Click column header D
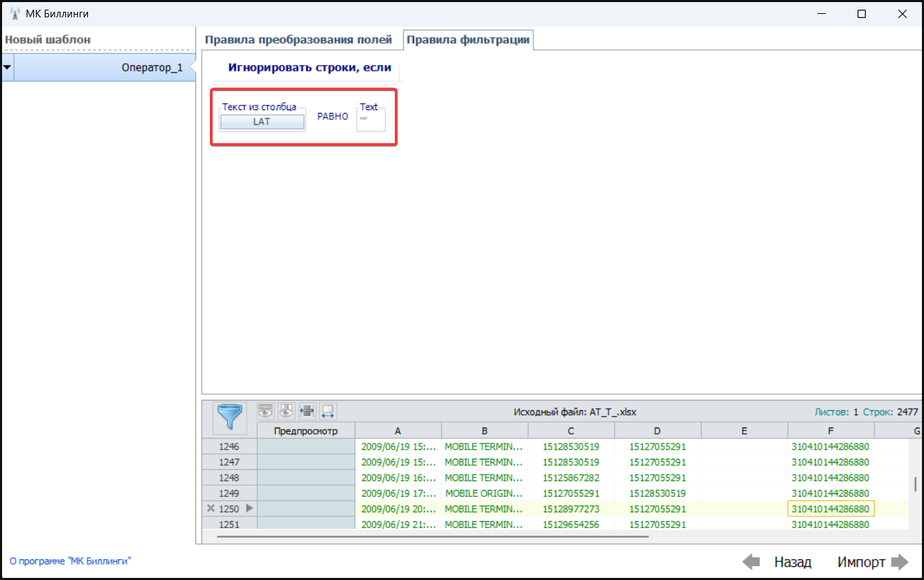924x580 pixels. click(x=658, y=431)
